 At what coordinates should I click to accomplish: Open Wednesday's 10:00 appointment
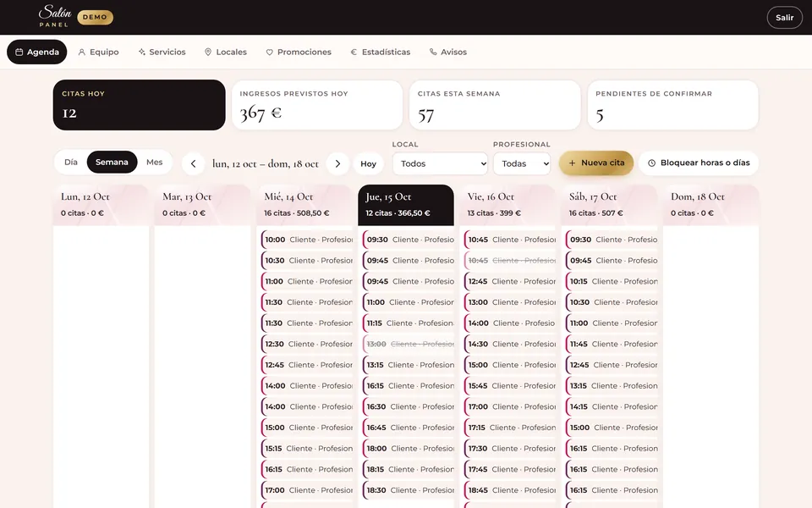coord(306,240)
